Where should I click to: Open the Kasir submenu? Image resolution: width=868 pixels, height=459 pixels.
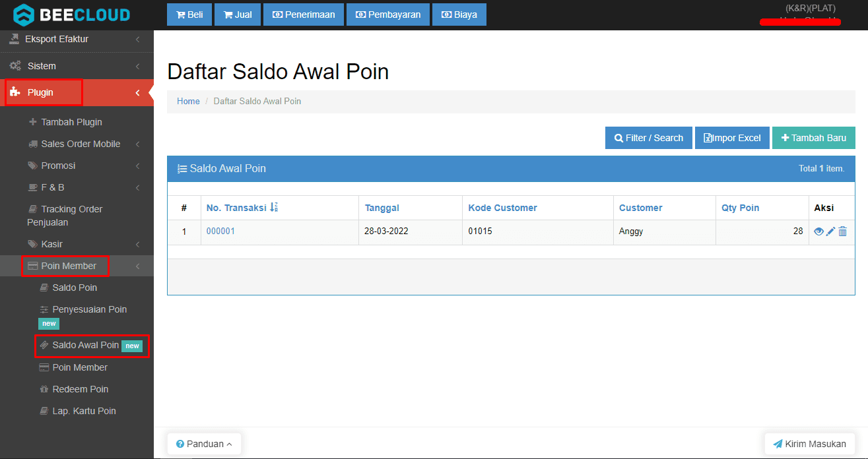(x=51, y=244)
